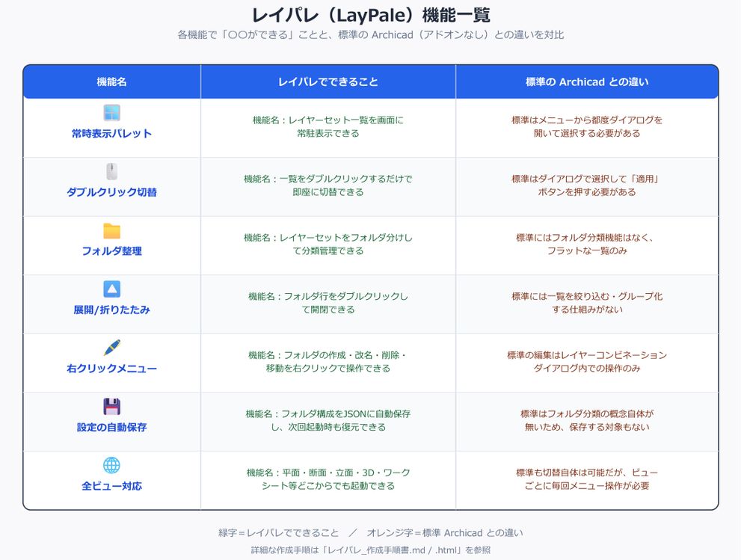The width and height of the screenshot is (747, 560).
Task: Select the 常時表示パレット feature name
Action: [112, 134]
